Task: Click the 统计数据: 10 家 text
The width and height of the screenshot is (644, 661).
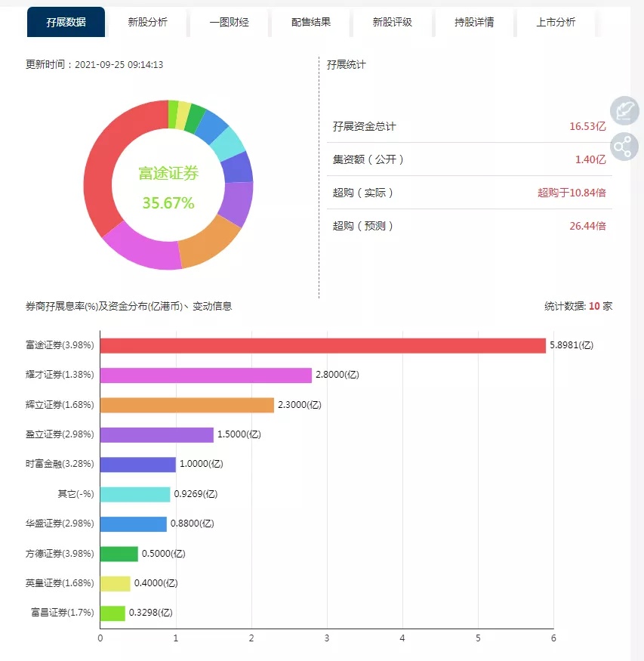Action: click(578, 306)
